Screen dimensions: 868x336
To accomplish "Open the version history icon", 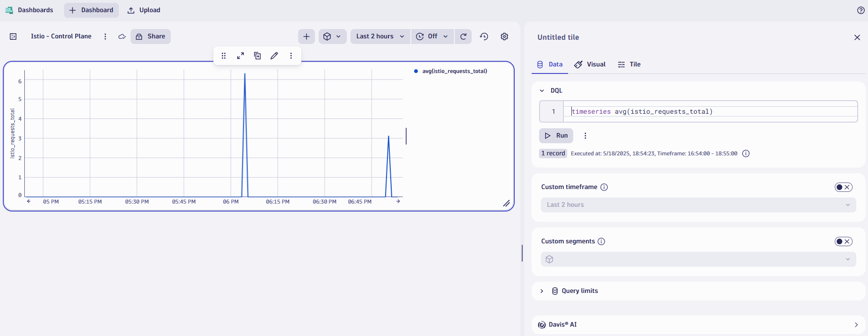I will point(484,37).
